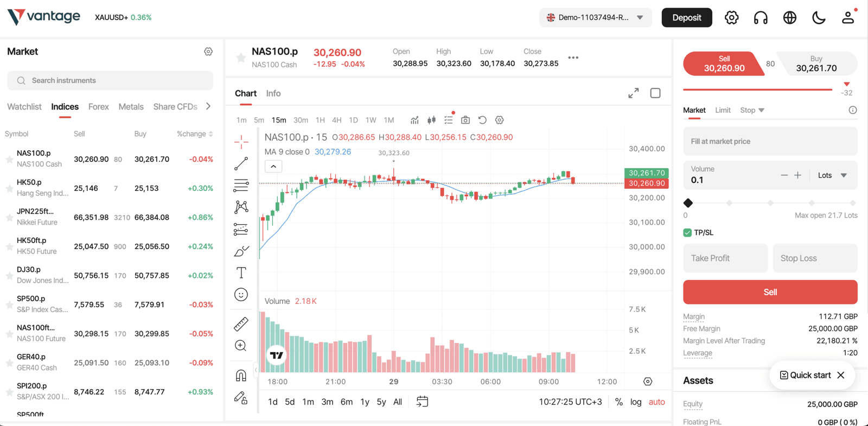Open the user profile icon
868x426 pixels.
pyautogui.click(x=848, y=17)
